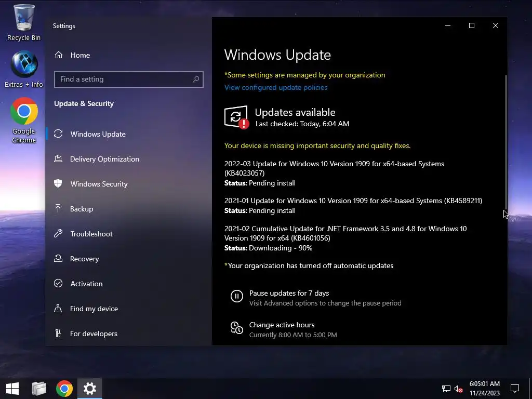Click 'Update & Security' heading text
This screenshot has height=399, width=532.
pos(84,103)
